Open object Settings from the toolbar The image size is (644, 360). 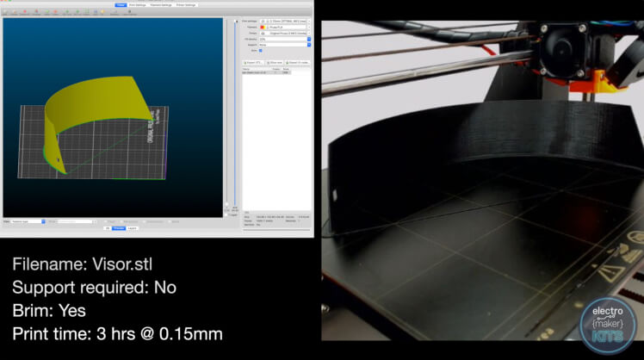coord(114,12)
